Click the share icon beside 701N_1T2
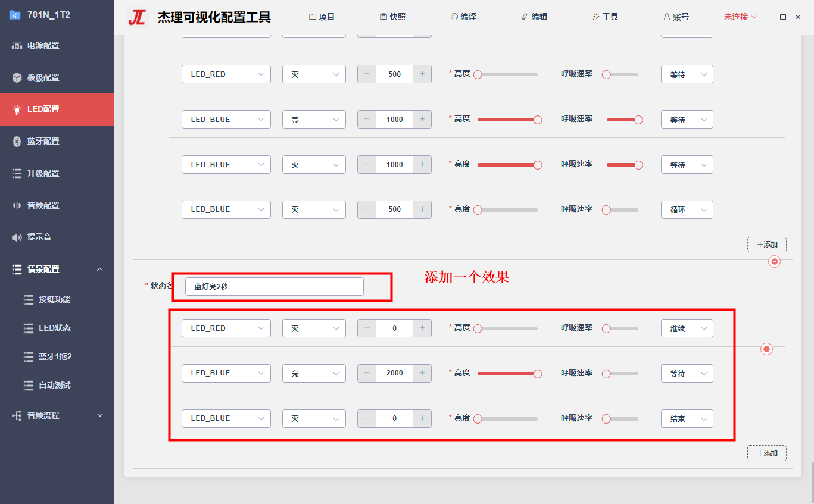Viewport: 814px width, 504px height. [15, 15]
